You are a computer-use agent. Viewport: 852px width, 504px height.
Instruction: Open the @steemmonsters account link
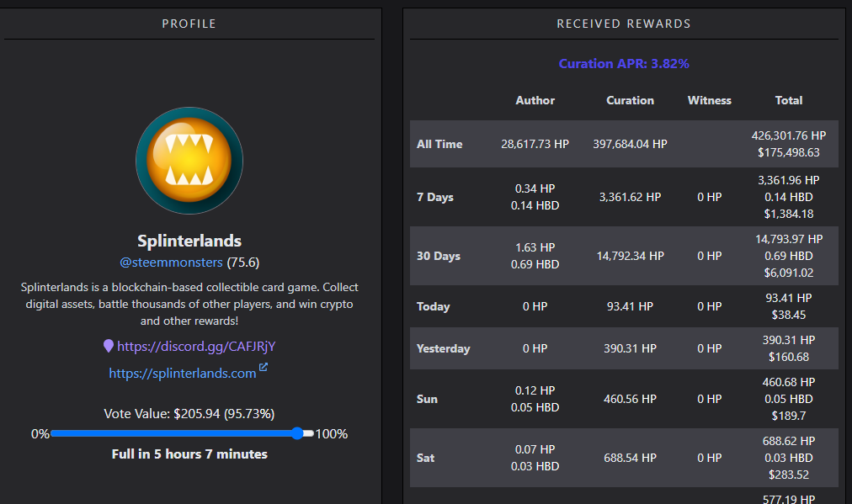[x=171, y=263]
